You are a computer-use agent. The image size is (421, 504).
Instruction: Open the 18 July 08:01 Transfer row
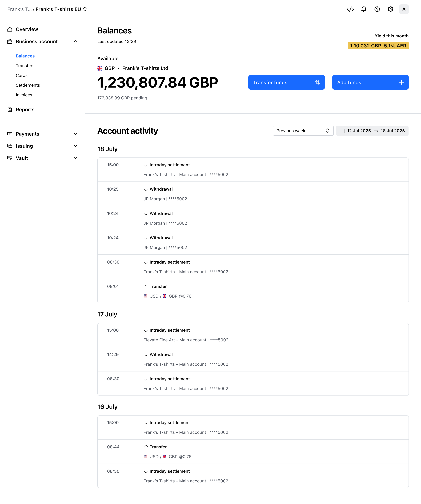tap(253, 291)
